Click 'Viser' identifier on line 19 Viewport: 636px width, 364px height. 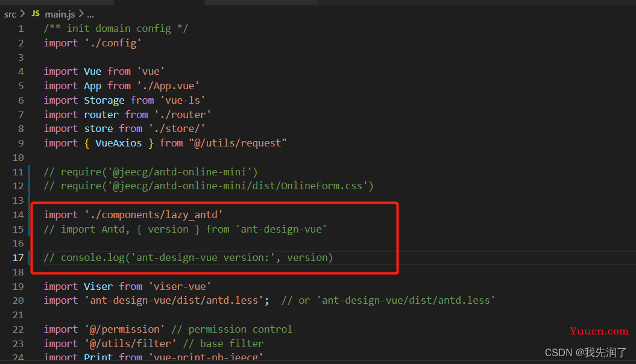point(98,287)
